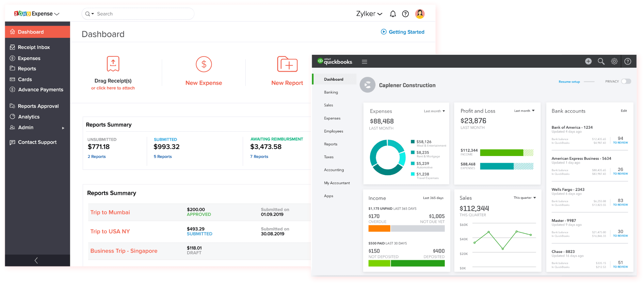644x284 pixels.
Task: Open help question mark in Zoho header
Action: click(x=405, y=14)
